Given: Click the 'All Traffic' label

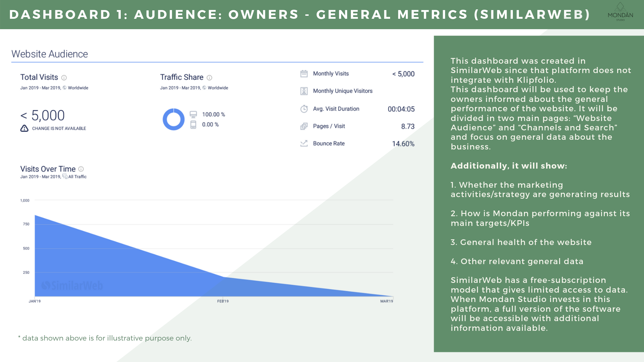Looking at the screenshot, I should click(77, 177).
